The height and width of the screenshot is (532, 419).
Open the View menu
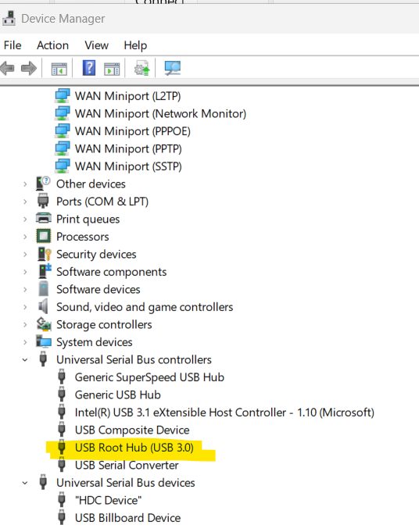pos(96,45)
